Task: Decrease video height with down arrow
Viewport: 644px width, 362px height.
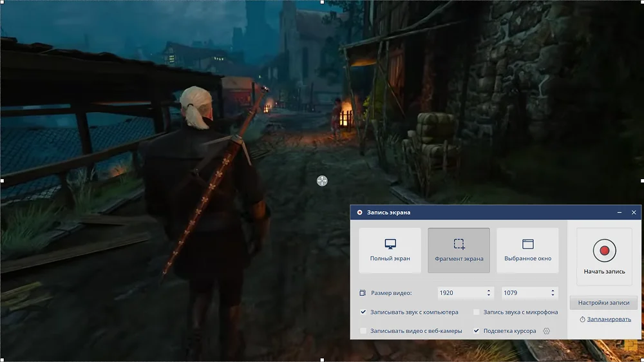Action: coord(553,295)
